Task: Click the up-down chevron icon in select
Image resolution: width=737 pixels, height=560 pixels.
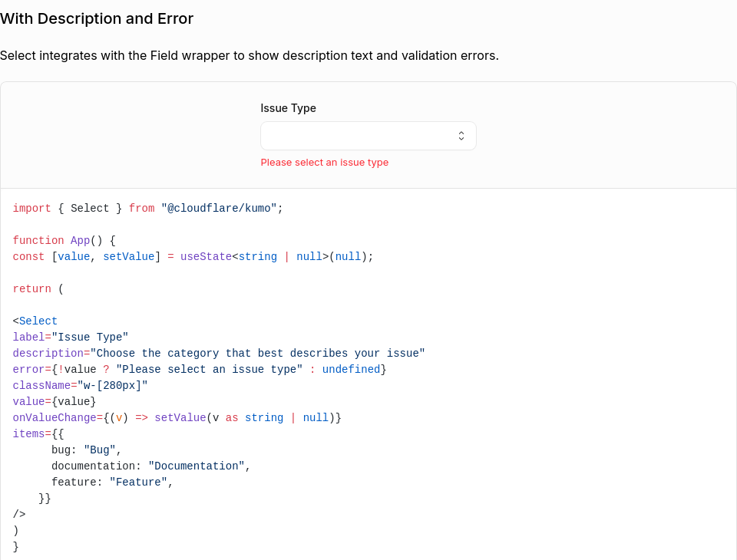Action: click(x=461, y=136)
